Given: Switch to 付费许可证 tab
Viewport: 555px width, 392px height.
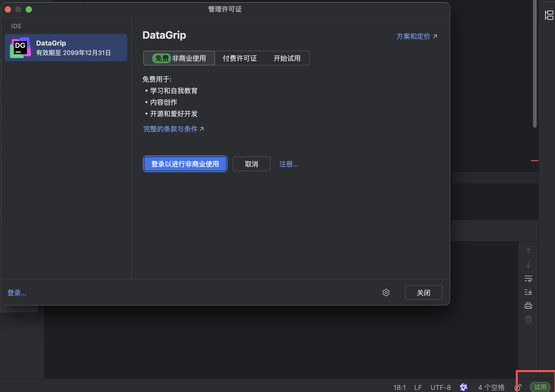Looking at the screenshot, I should coord(240,58).
